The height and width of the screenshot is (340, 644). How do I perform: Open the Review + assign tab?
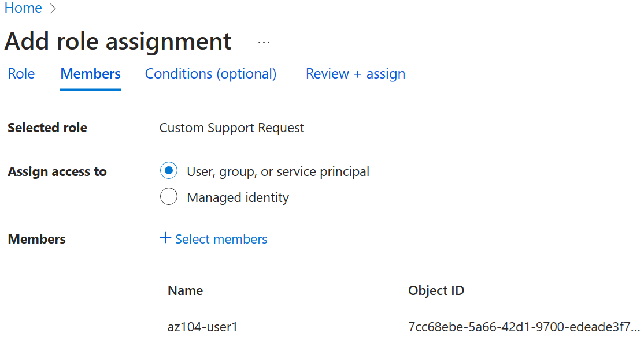(x=355, y=74)
